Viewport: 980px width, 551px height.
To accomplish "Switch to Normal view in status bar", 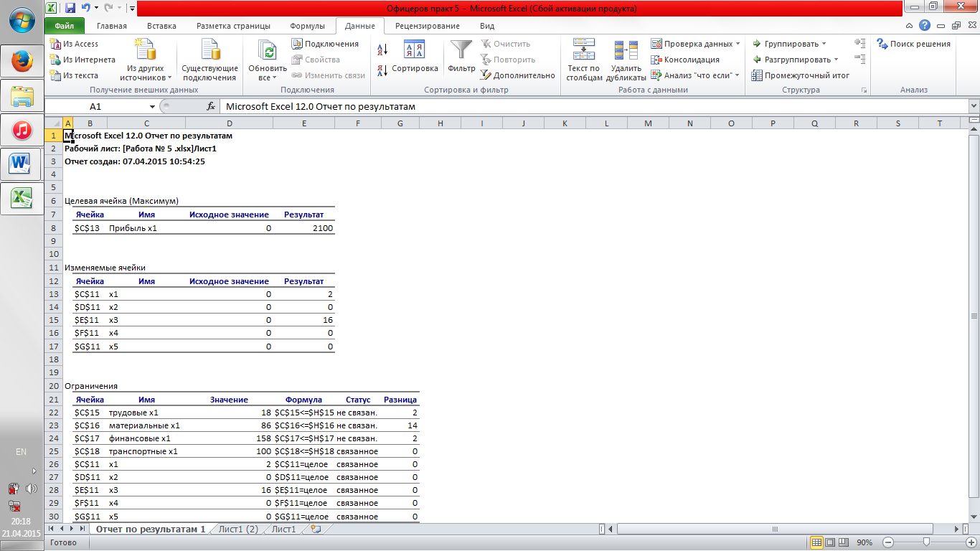I will [816, 542].
